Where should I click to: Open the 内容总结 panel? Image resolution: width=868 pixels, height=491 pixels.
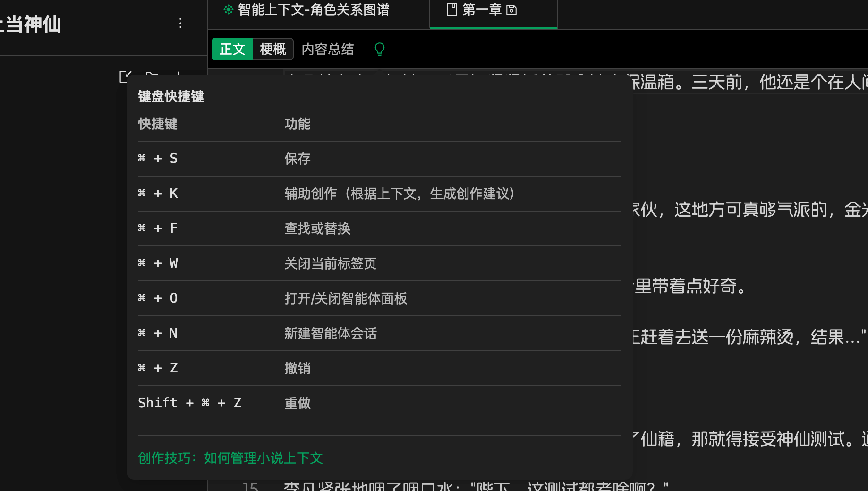328,49
